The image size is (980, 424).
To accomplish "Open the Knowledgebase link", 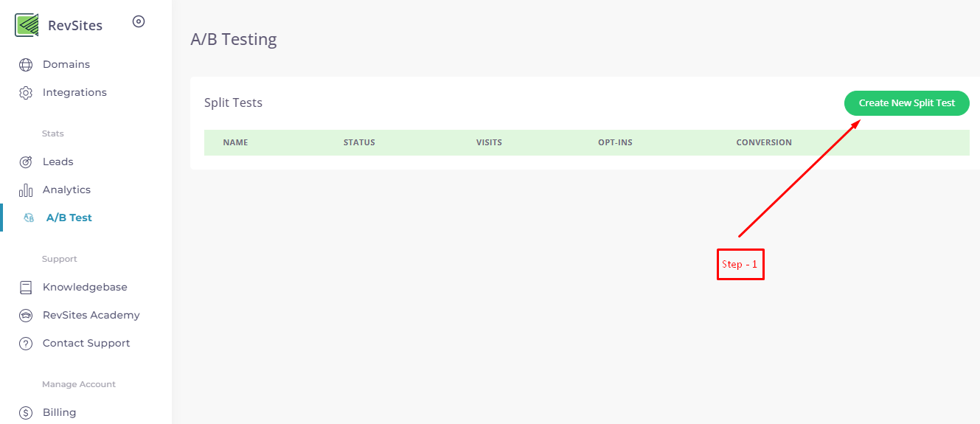I will click(x=85, y=288).
